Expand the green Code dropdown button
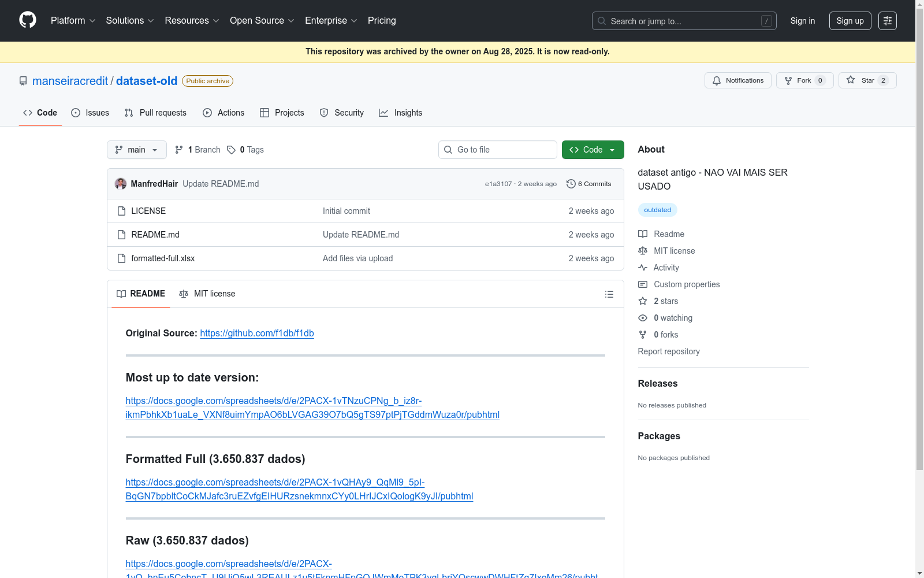The image size is (924, 578). coord(593,150)
